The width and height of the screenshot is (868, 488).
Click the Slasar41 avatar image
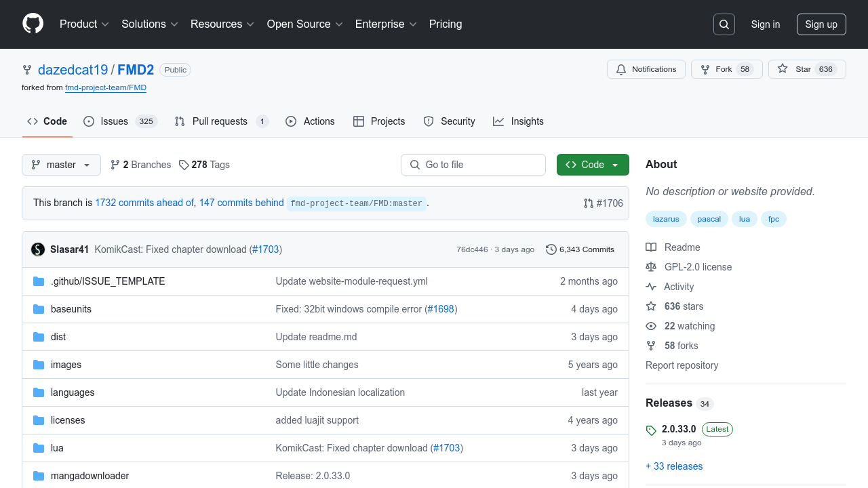[x=38, y=249]
